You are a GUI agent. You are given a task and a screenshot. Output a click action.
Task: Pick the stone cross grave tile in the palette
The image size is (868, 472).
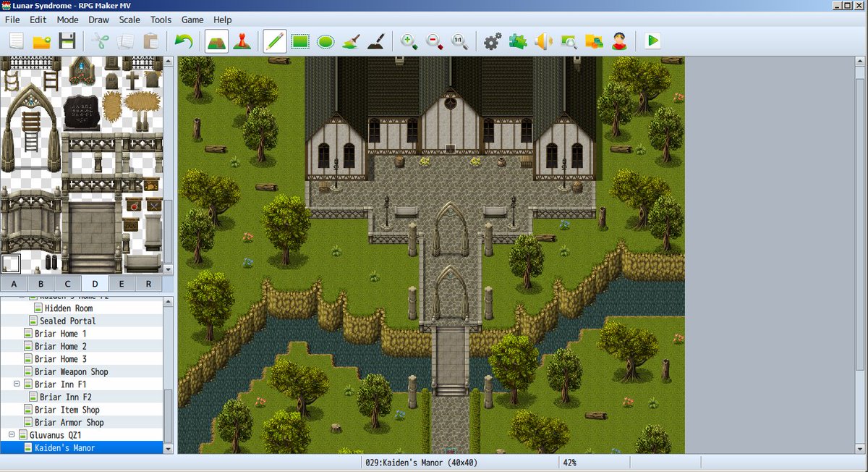[133, 79]
